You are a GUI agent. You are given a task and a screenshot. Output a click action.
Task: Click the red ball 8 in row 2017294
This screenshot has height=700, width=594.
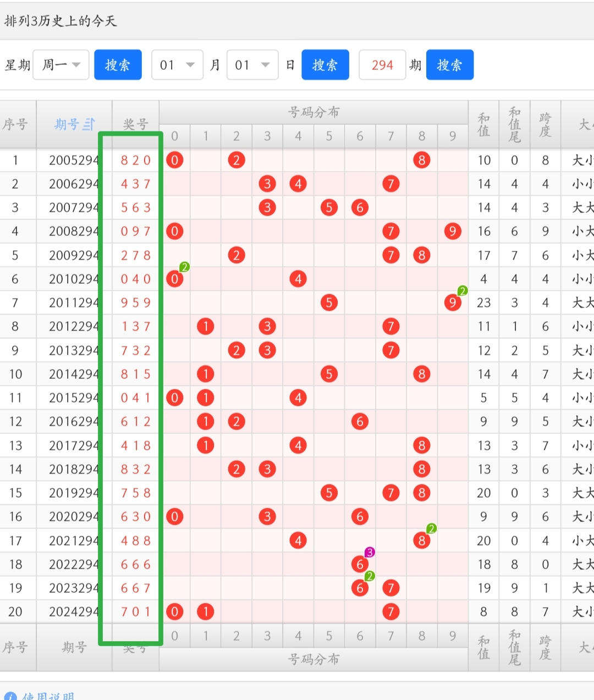421,445
